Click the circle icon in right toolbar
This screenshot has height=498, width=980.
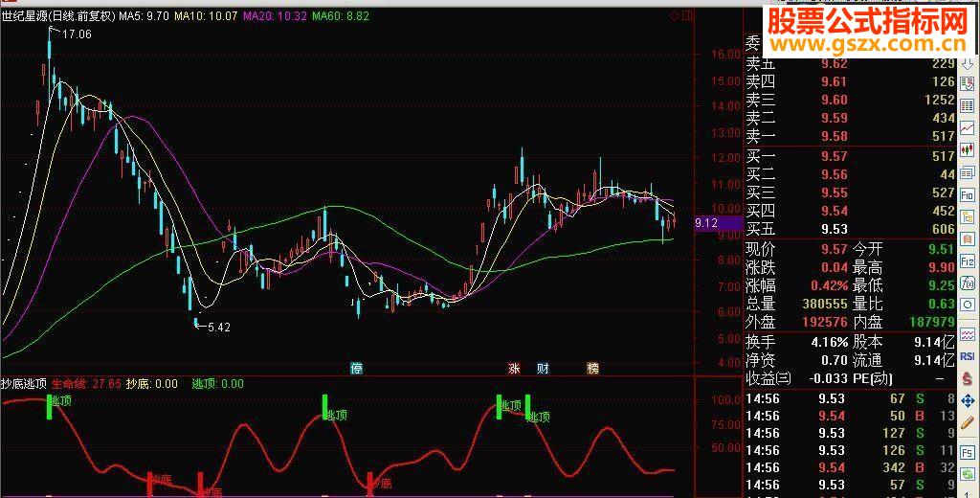968,305
